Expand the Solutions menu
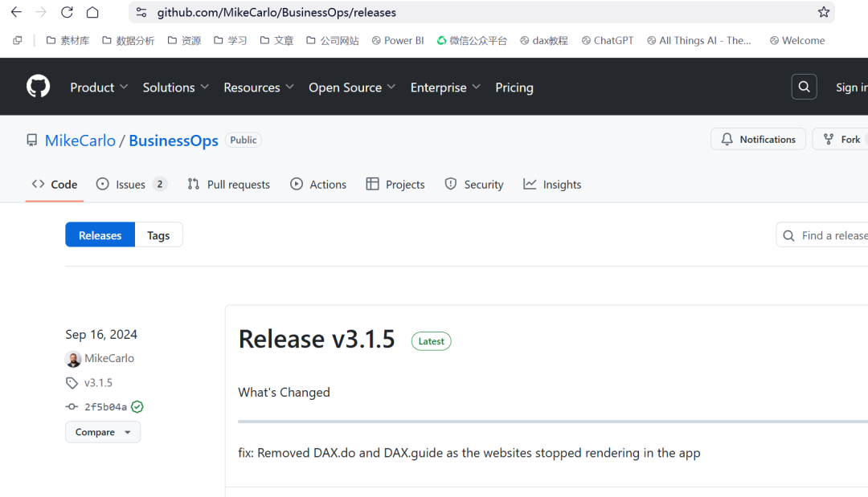Screen dimensions: 868x497 (x=176, y=88)
